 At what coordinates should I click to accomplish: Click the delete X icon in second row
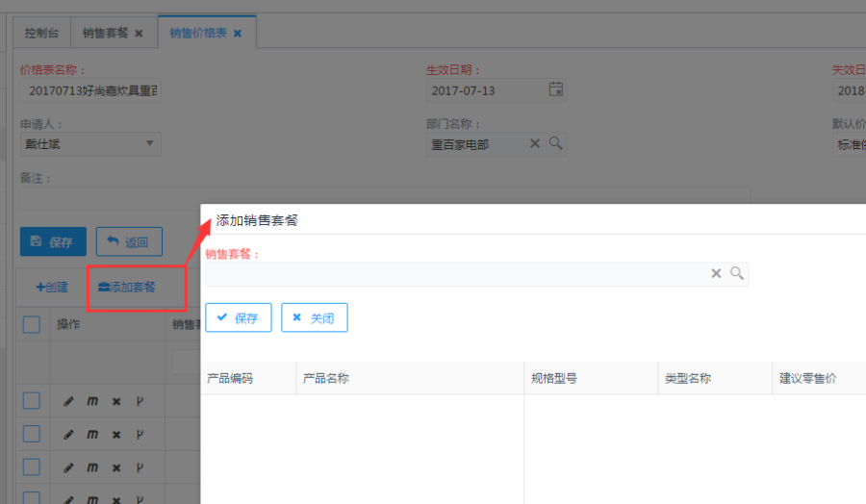coord(116,434)
